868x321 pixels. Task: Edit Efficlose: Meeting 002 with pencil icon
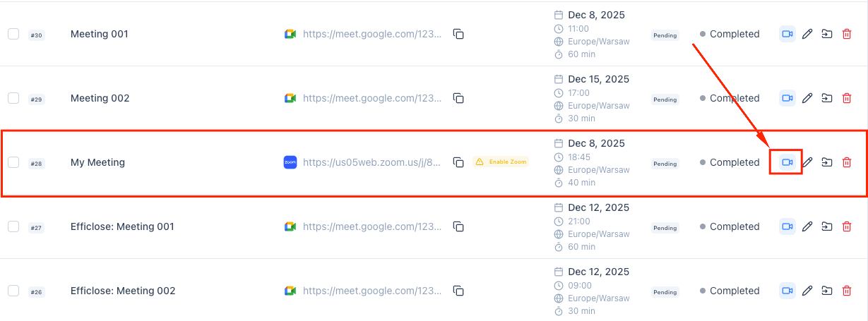[x=807, y=291]
